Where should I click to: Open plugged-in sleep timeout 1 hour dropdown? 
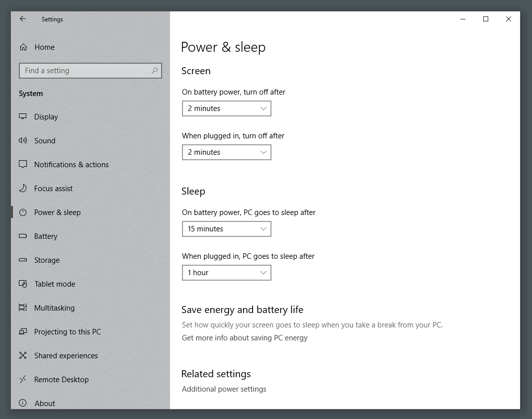click(x=227, y=273)
